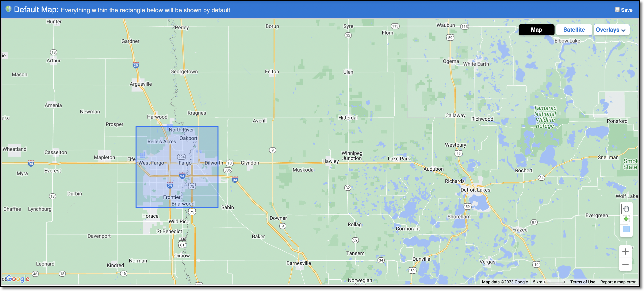The image size is (644, 291).
Task: Click the Kindred town label
Action: [115, 265]
